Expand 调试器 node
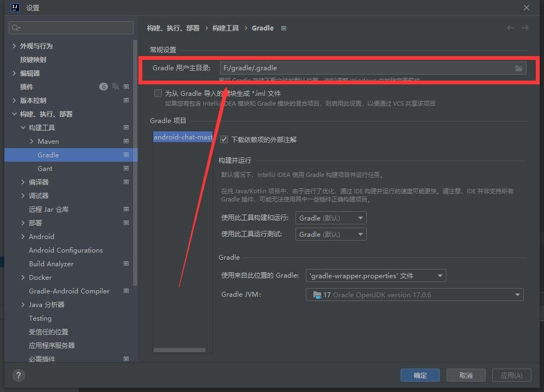 coord(23,196)
